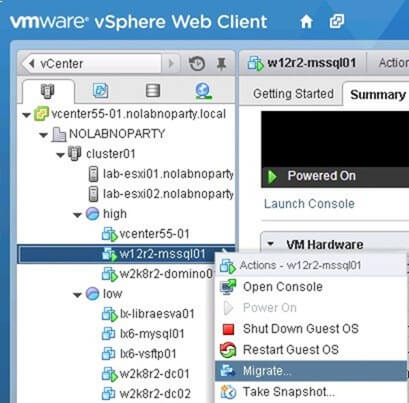Select the lx6-mysql01 tree label
Screen dimensions: 409x403
152,334
